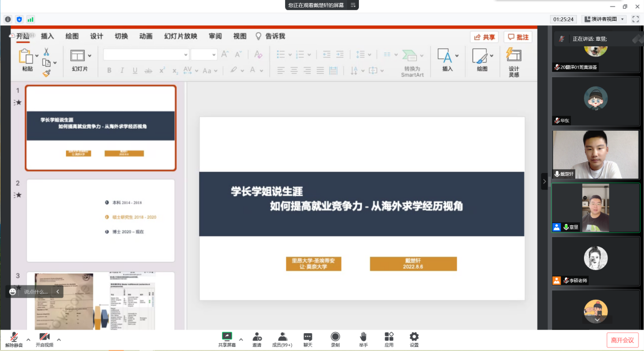Select slide 2 thumbnail in slide panel
This screenshot has height=351, width=644.
coord(100,220)
